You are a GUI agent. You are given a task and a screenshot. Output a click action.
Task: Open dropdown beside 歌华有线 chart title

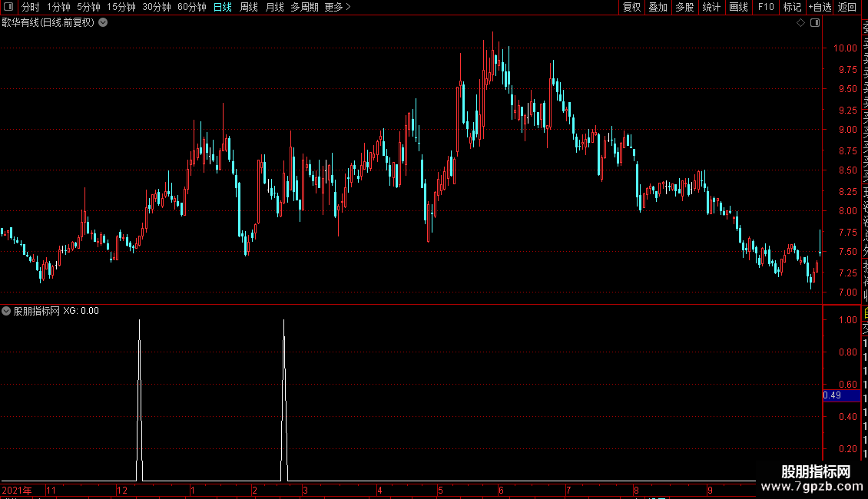[x=103, y=23]
